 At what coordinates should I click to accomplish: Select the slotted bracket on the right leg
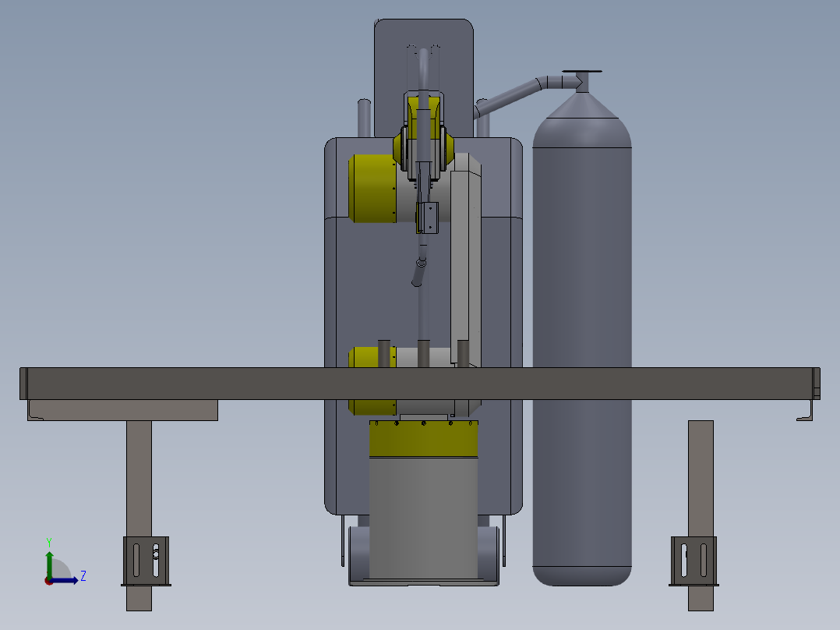pos(694,561)
